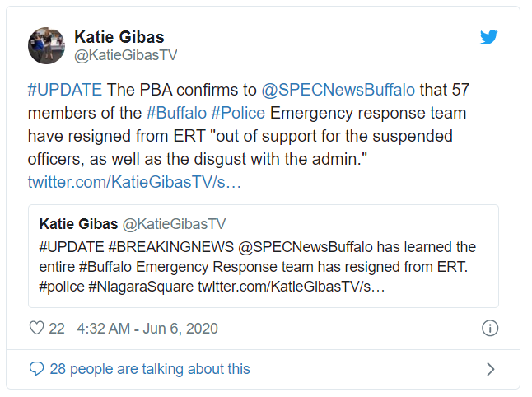Open the @KatieGibasTV handle under the name

coord(125,55)
